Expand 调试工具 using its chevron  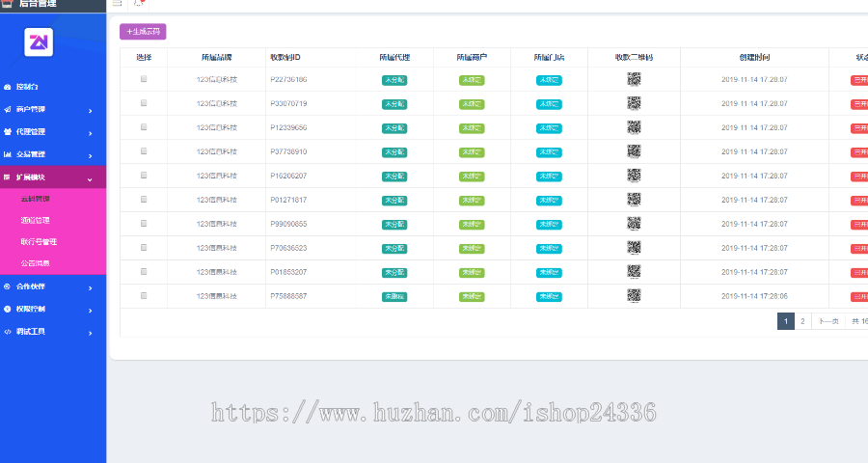point(91,334)
